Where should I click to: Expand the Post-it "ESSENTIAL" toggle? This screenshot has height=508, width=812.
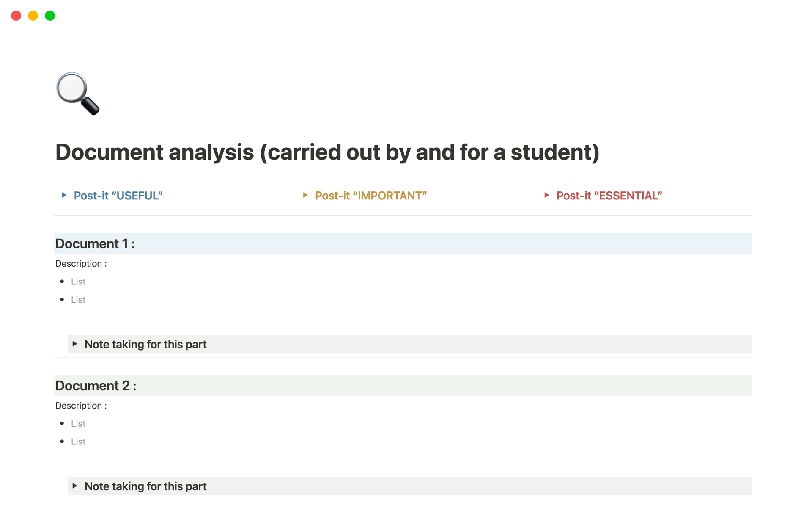609,195
